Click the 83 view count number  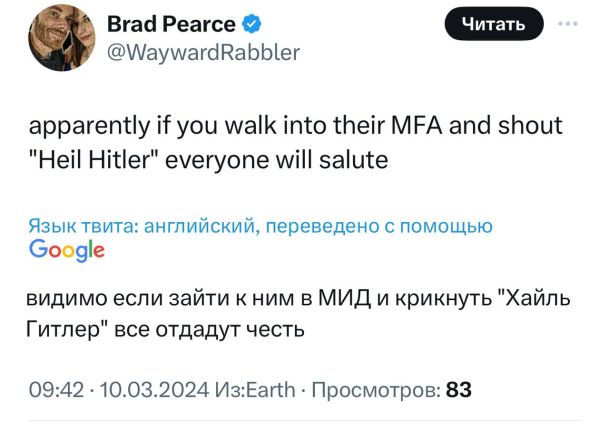[x=458, y=389]
